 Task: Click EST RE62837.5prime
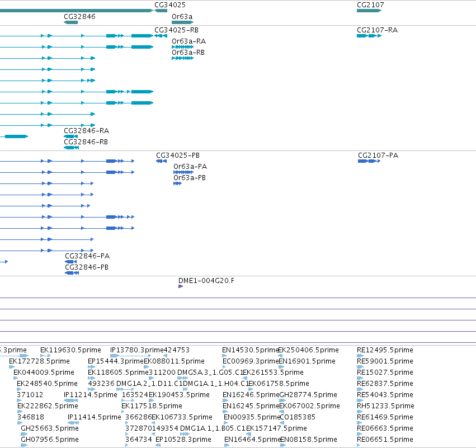(x=385, y=384)
